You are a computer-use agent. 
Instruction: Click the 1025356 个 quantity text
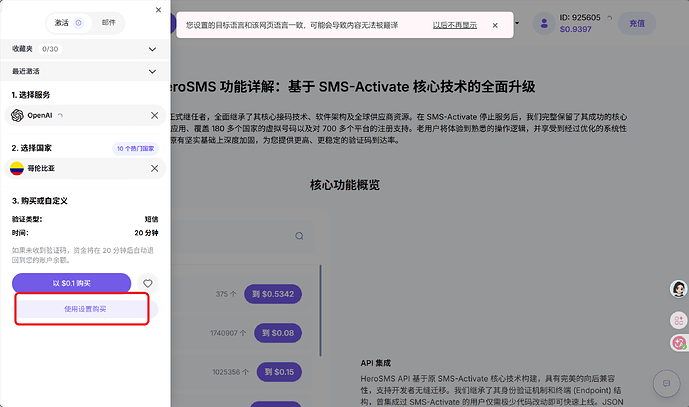point(230,372)
